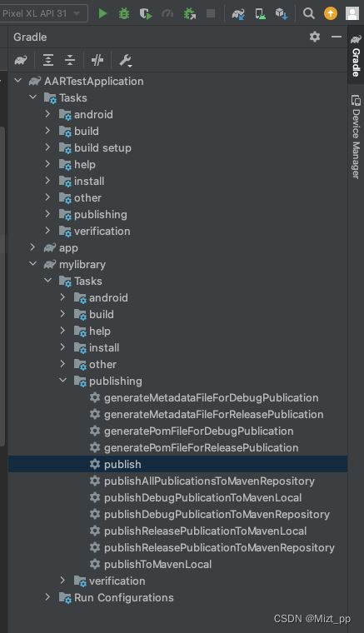Open Gradle build tool settings wrench
The height and width of the screenshot is (633, 364).
pyautogui.click(x=125, y=61)
